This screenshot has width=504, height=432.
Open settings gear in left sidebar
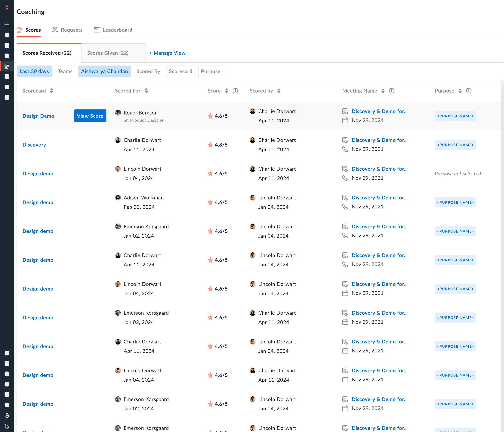pos(7,415)
